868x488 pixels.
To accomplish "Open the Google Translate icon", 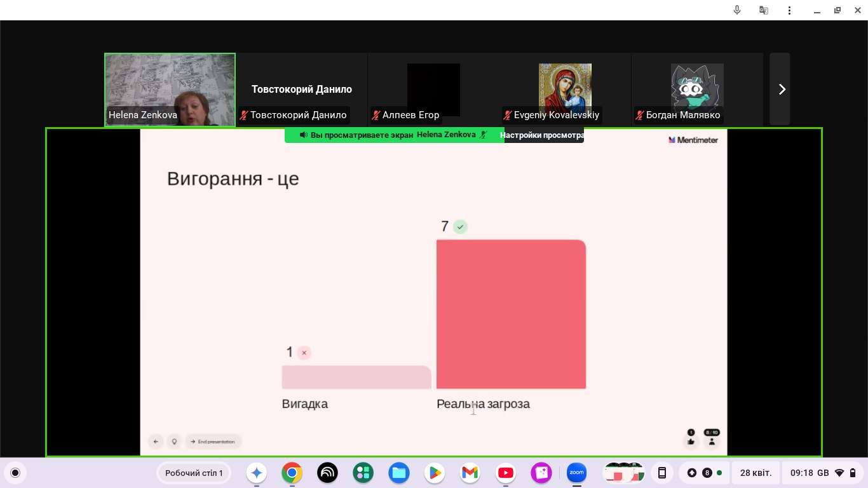I will coord(764,10).
